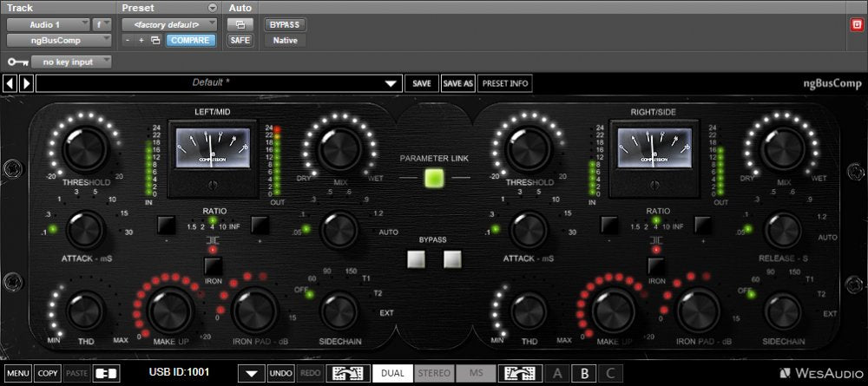Select the MS mode tab

[478, 373]
